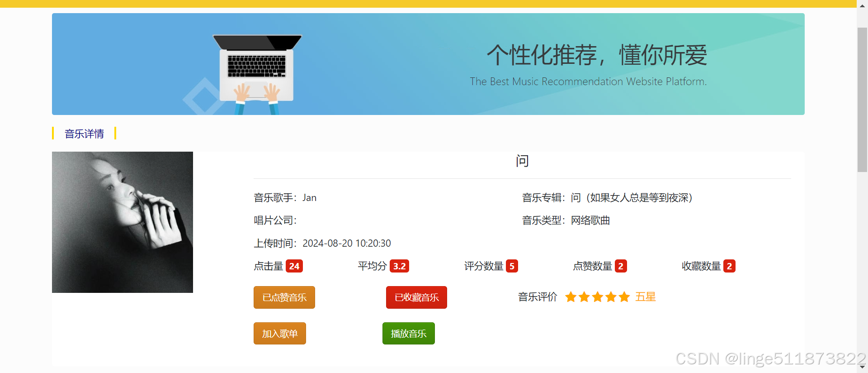Click upload time 2024-08-20 10:20:30

click(x=347, y=243)
